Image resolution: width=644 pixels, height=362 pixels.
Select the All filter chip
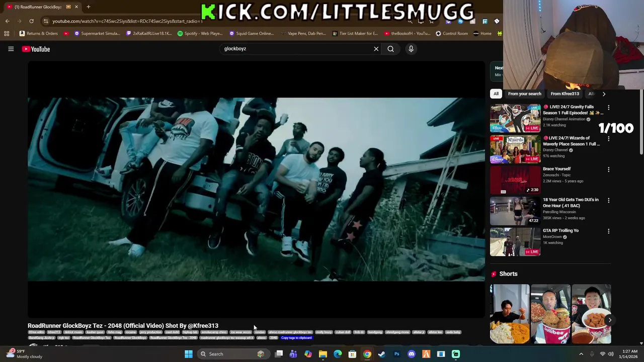pyautogui.click(x=496, y=94)
